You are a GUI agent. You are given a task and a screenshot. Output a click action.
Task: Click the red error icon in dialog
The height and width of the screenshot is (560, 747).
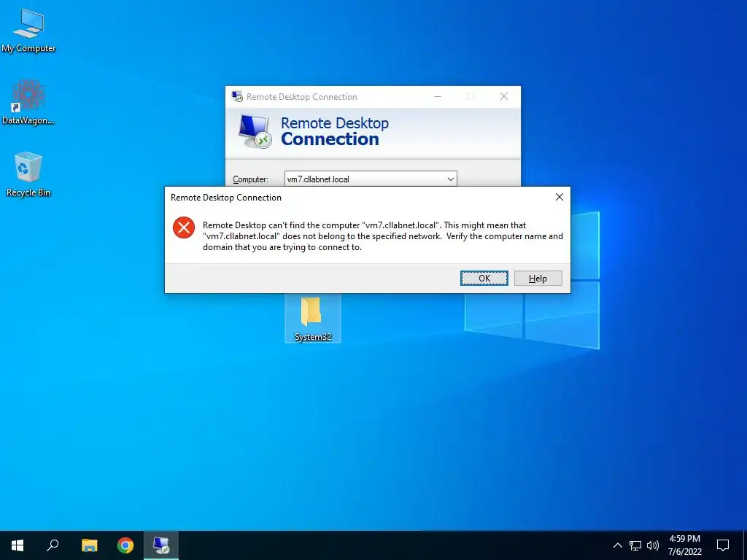[184, 227]
